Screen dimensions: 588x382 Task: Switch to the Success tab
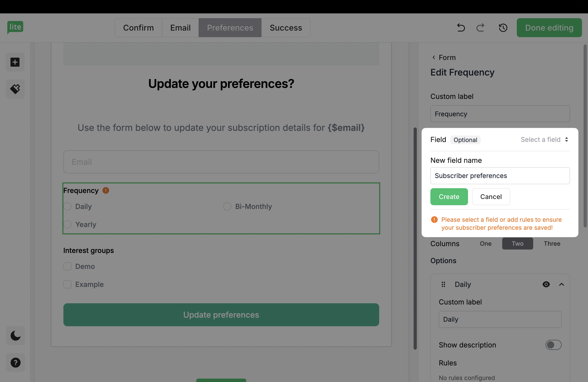286,28
